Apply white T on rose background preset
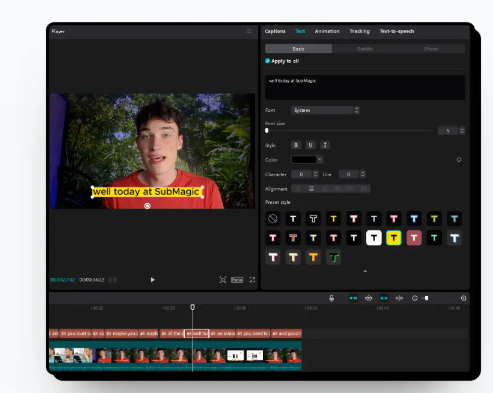The image size is (493, 393). 414,238
